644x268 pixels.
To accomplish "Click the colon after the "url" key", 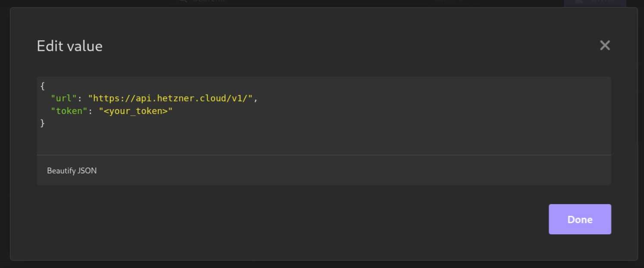I will [x=80, y=98].
